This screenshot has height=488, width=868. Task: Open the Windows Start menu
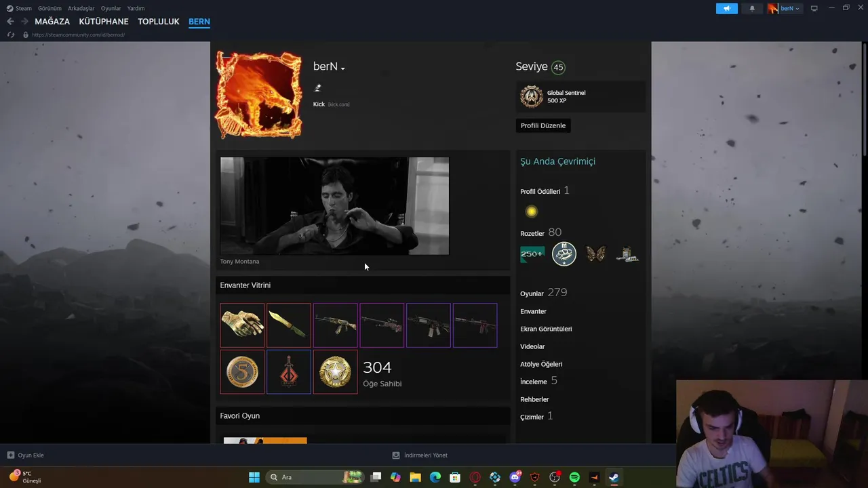254,477
